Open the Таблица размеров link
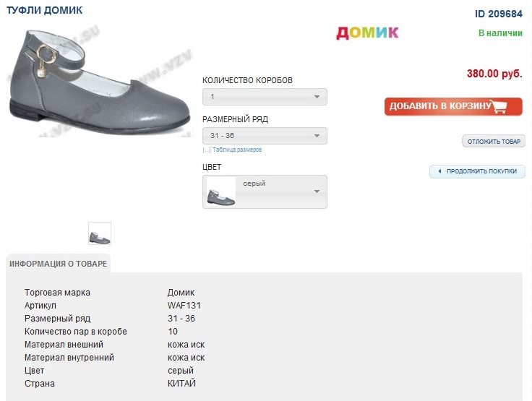Viewport: 532px width, 401px height. coord(236,150)
